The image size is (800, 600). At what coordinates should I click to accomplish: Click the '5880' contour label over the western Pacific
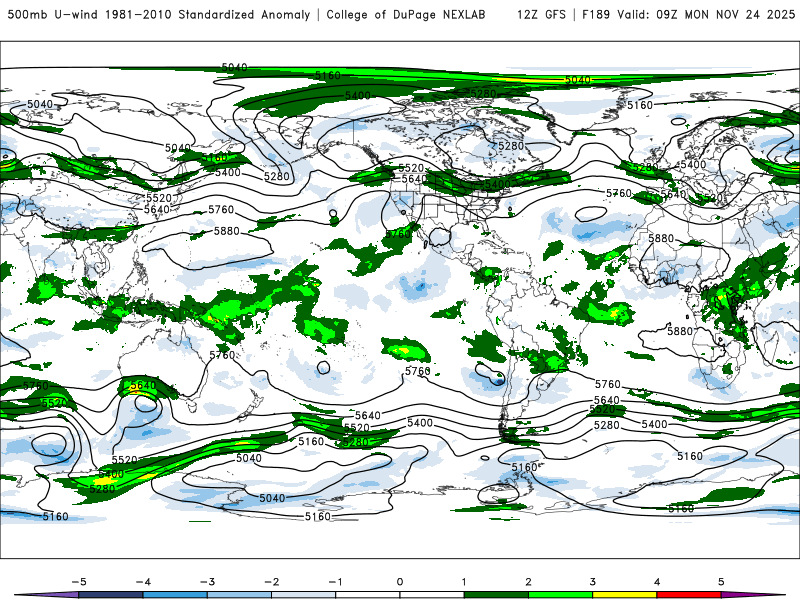[227, 231]
